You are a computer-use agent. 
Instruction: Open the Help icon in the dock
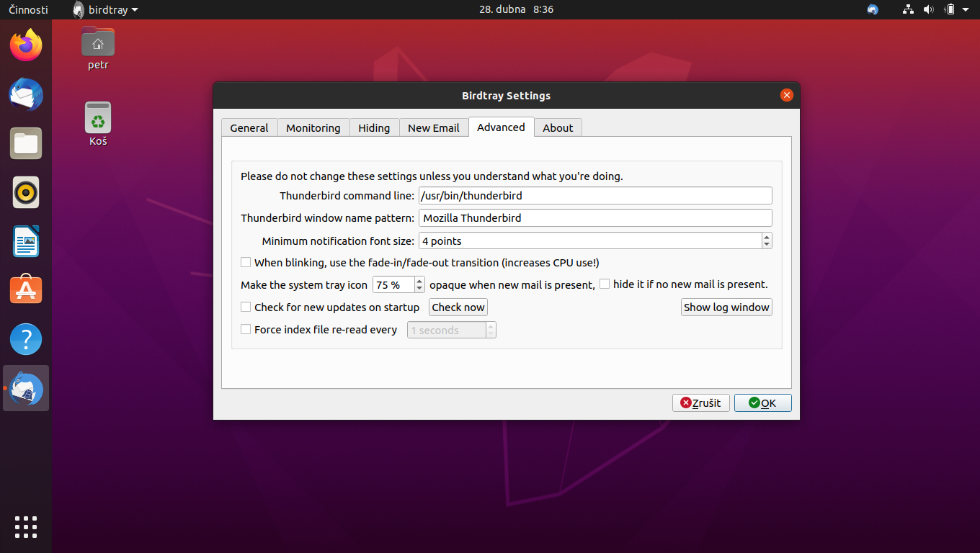click(26, 339)
